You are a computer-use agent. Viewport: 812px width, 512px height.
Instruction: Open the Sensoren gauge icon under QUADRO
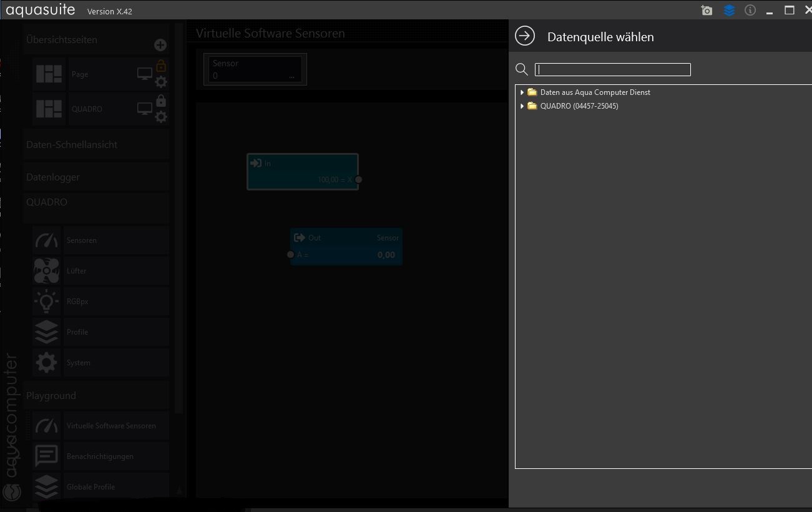(x=47, y=240)
